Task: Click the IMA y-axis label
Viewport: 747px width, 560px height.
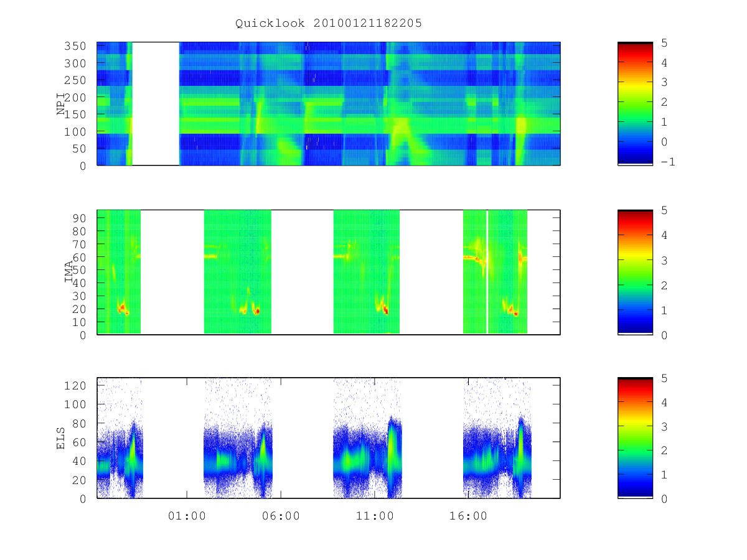Action: pos(69,273)
